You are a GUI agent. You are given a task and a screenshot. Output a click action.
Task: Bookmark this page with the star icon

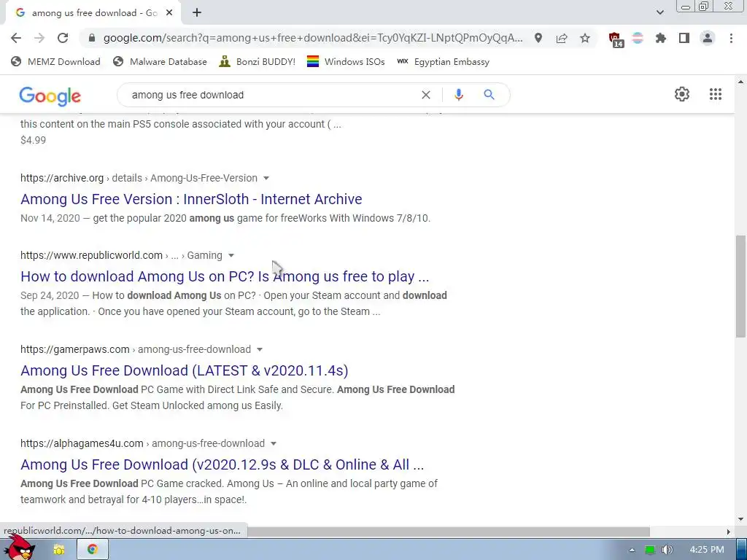pos(585,38)
